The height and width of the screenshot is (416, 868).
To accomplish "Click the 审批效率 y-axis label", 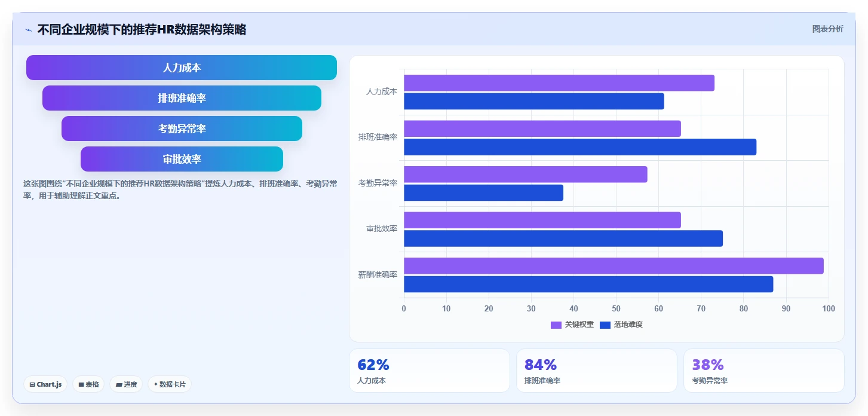I will pos(382,229).
